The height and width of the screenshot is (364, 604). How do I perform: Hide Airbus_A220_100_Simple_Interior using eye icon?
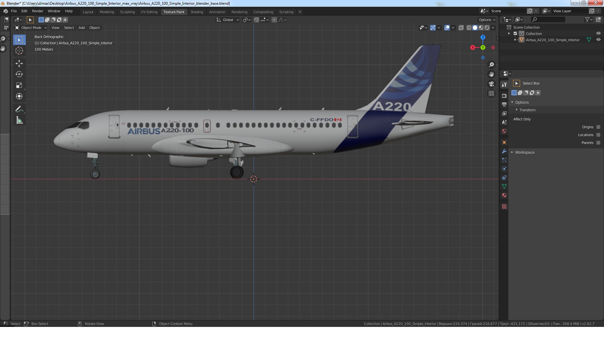[x=598, y=40]
